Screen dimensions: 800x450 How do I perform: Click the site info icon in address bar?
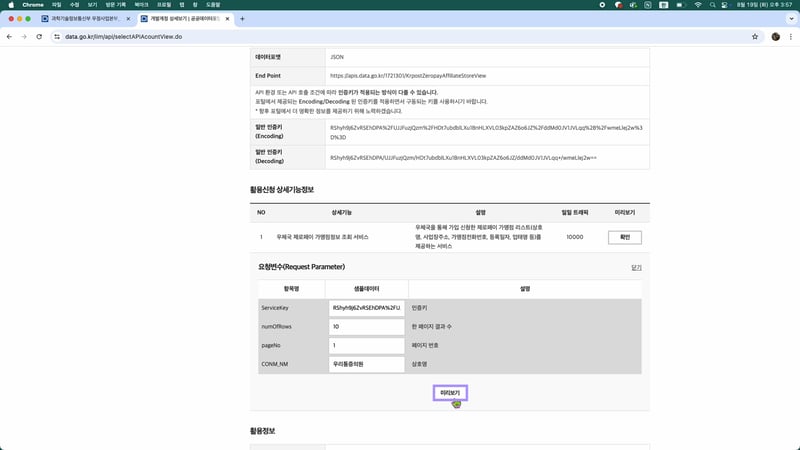point(56,37)
